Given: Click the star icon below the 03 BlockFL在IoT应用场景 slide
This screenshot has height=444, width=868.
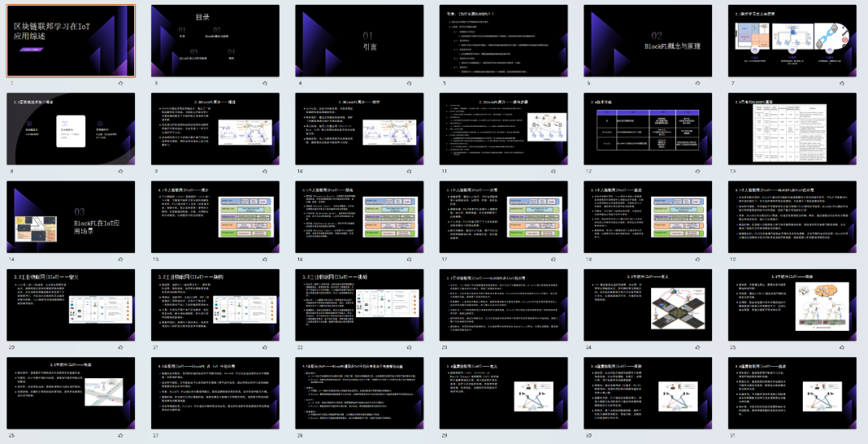Looking at the screenshot, I should coord(121,259).
